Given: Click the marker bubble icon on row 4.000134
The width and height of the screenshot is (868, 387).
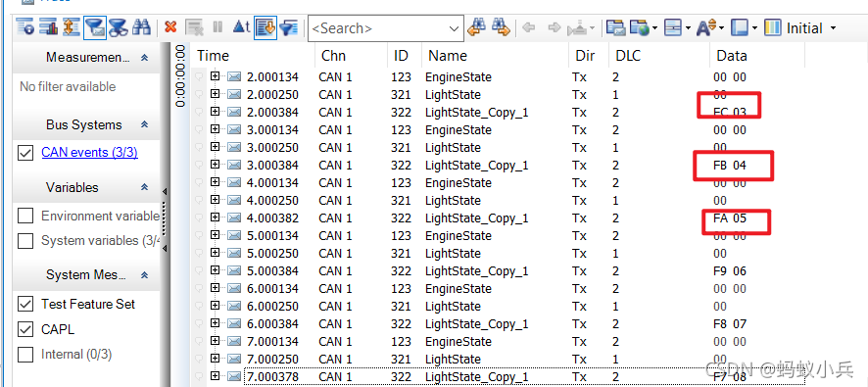Looking at the screenshot, I should point(199,182).
